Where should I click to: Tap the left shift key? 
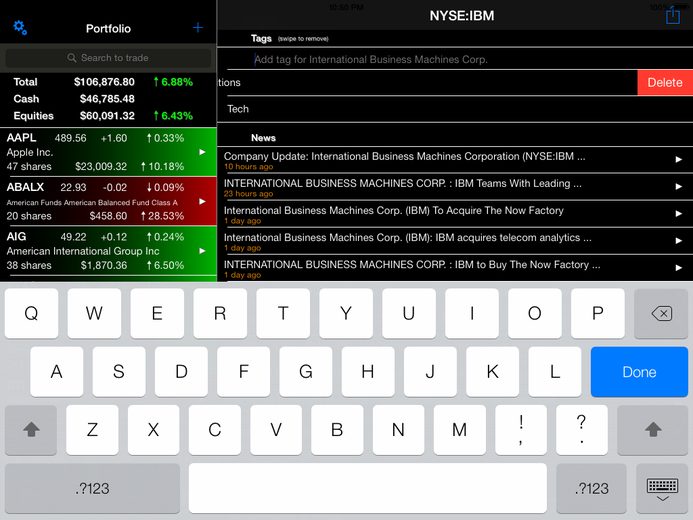[x=31, y=429]
